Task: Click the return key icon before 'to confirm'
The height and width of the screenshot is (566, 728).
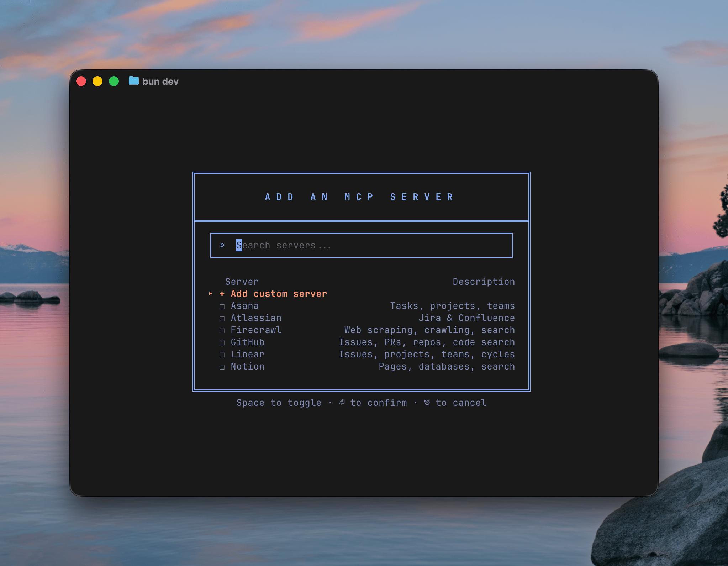Action: coord(342,402)
